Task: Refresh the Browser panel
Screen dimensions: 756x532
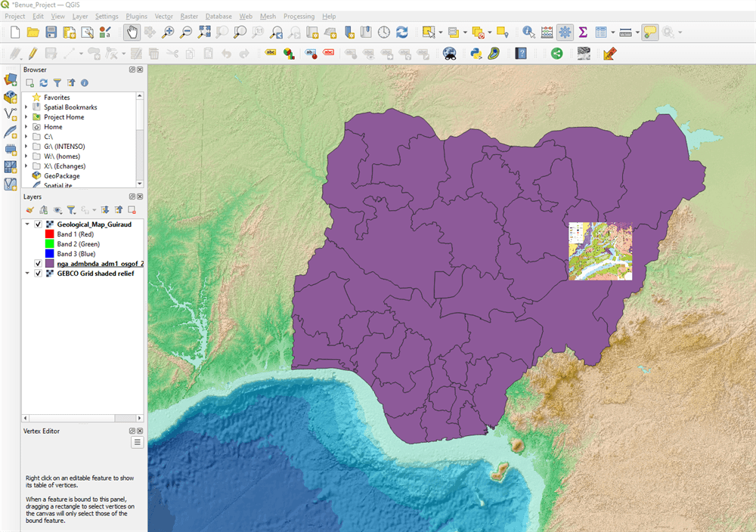Action: (x=43, y=83)
